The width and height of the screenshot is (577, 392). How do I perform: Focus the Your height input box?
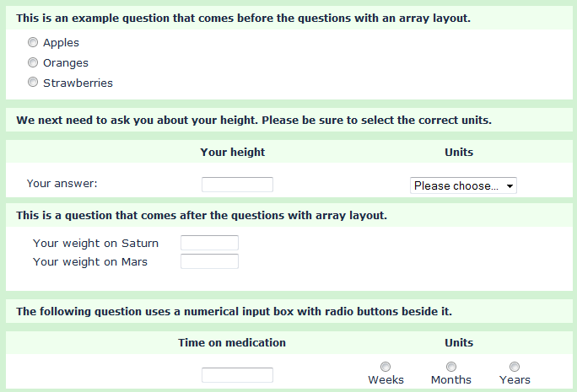click(237, 185)
